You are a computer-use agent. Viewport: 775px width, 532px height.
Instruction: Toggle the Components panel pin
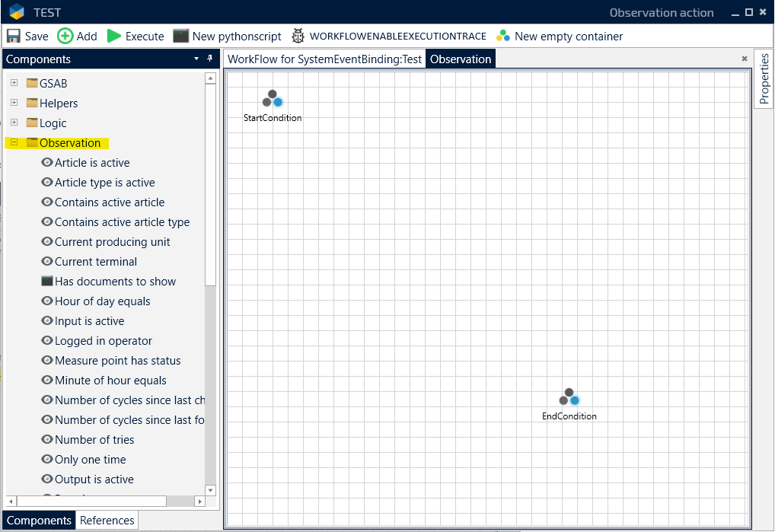[210, 59]
